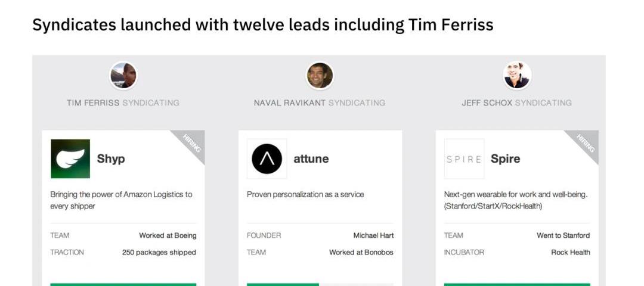Click the green bar under Spire card
The image size is (644, 286).
516,284
